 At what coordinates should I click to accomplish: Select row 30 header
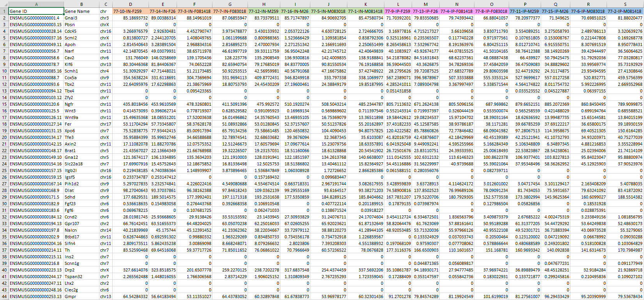[x=4, y=204]
